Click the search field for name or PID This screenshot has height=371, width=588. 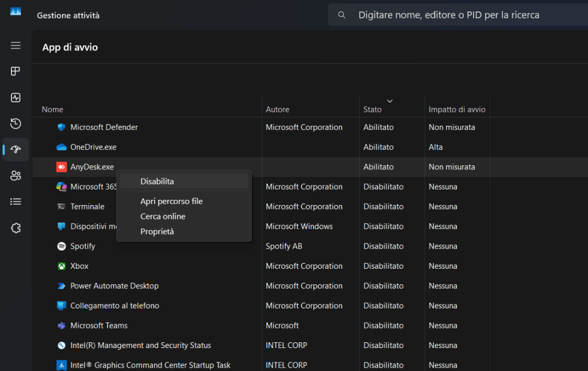[448, 15]
